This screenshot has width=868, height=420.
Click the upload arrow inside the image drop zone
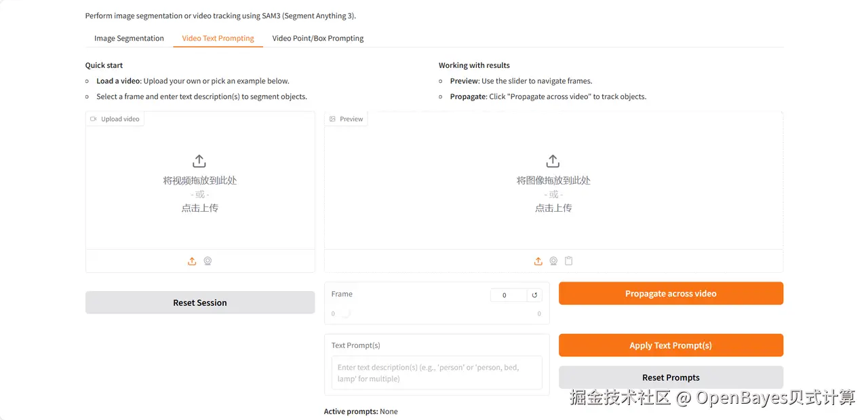pos(553,161)
